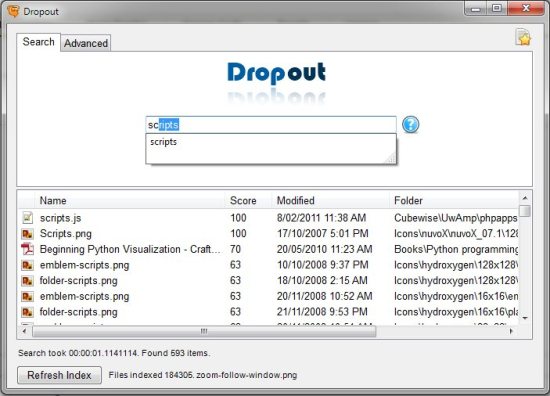The width and height of the screenshot is (550, 396).
Task: Select the second folder-scripts.png result dated 21/11/2008
Action: (x=268, y=312)
